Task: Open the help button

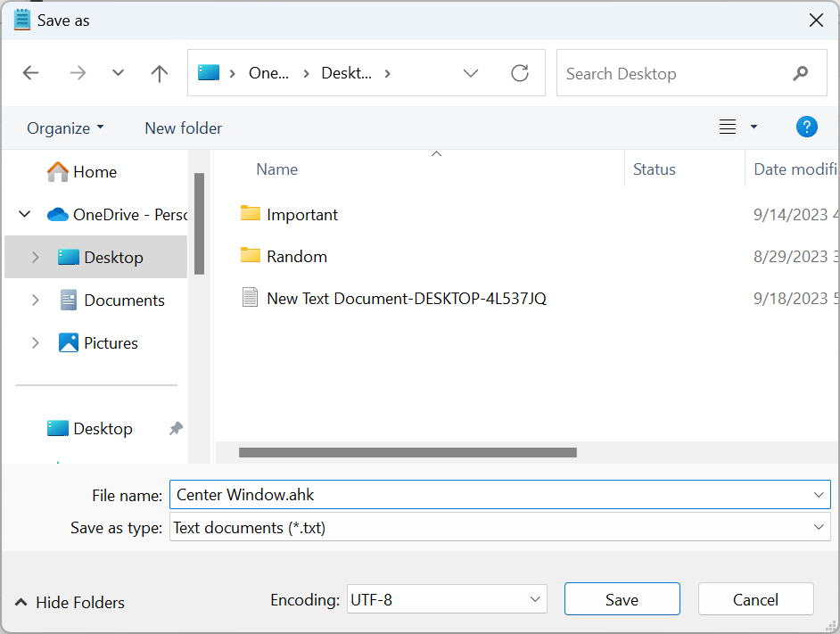Action: click(x=806, y=127)
